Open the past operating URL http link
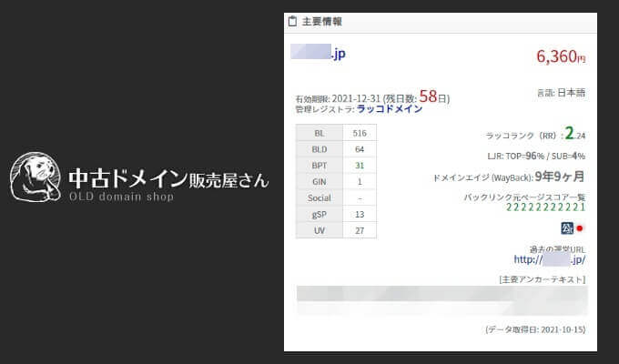619x364 pixels. pos(550,259)
